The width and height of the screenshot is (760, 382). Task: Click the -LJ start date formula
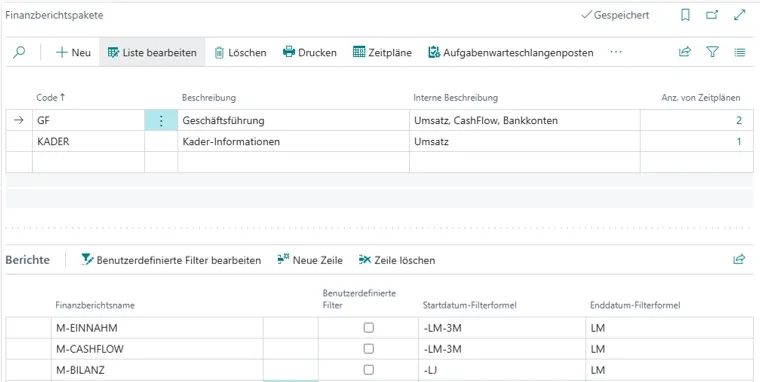[x=501, y=370]
